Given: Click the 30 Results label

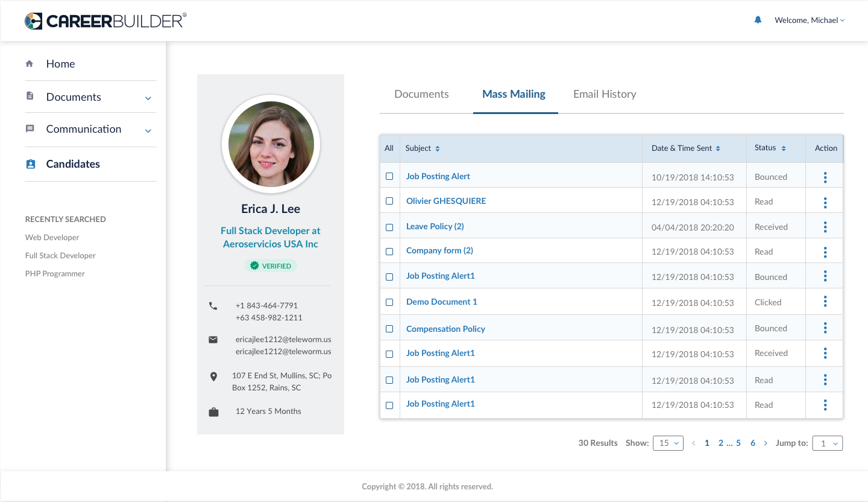Looking at the screenshot, I should pos(598,443).
